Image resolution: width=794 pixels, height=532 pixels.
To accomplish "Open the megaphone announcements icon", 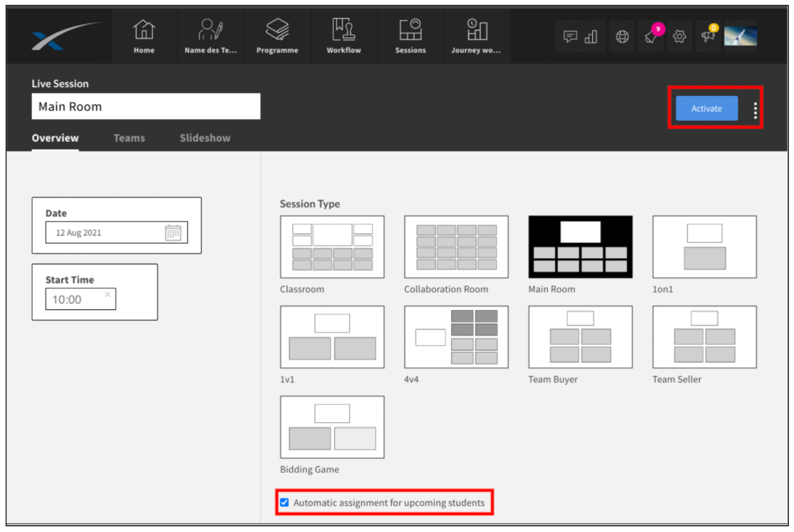I will (x=709, y=36).
